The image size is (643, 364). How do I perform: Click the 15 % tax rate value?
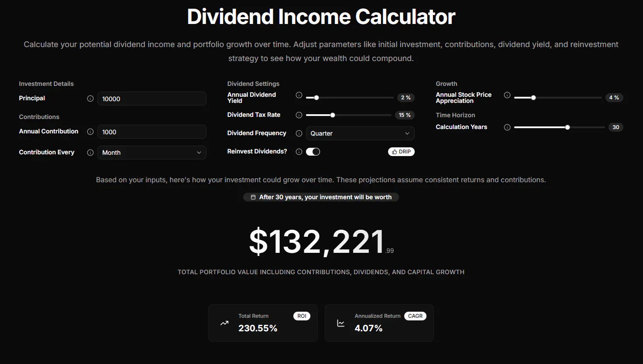click(405, 115)
